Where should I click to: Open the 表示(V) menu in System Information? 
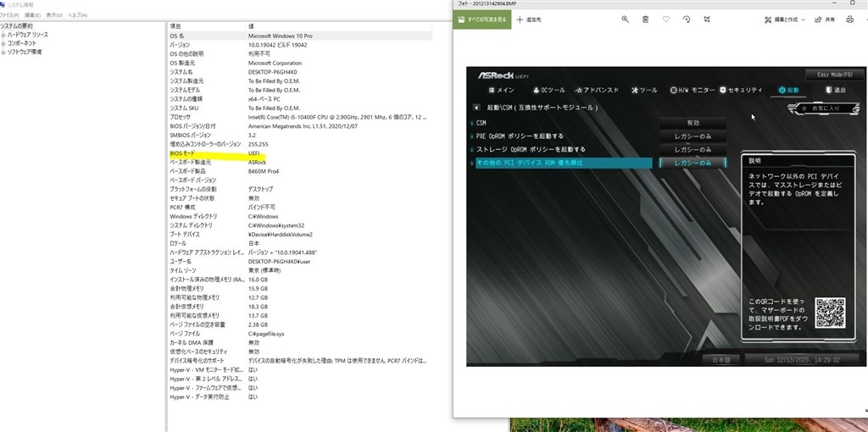pyautogui.click(x=54, y=15)
